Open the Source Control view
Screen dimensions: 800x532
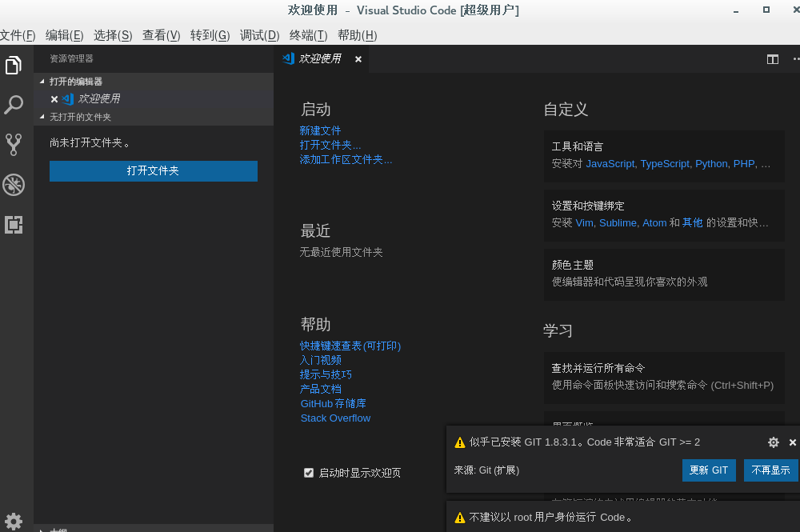[14, 144]
